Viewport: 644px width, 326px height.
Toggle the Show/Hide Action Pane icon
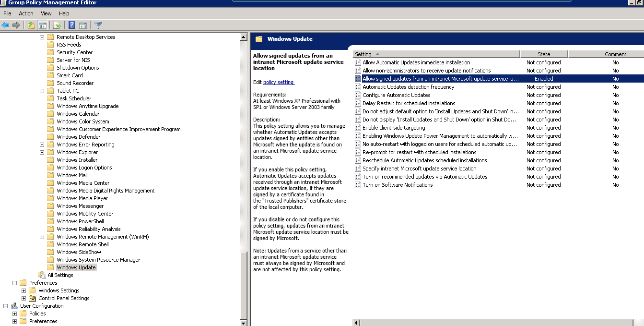[x=83, y=25]
